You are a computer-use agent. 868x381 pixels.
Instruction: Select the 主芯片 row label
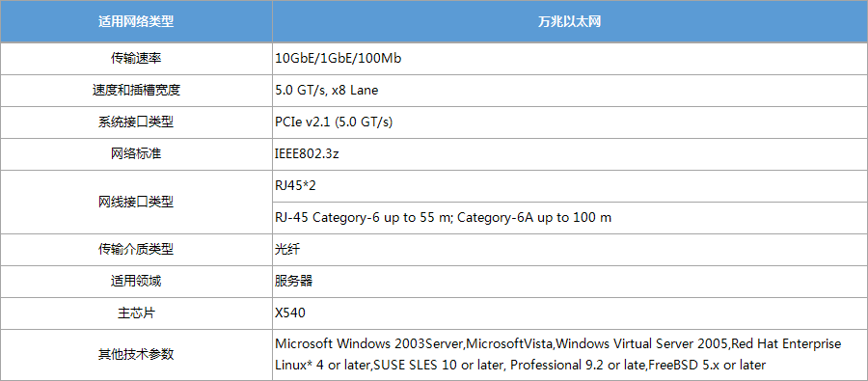[136, 313]
